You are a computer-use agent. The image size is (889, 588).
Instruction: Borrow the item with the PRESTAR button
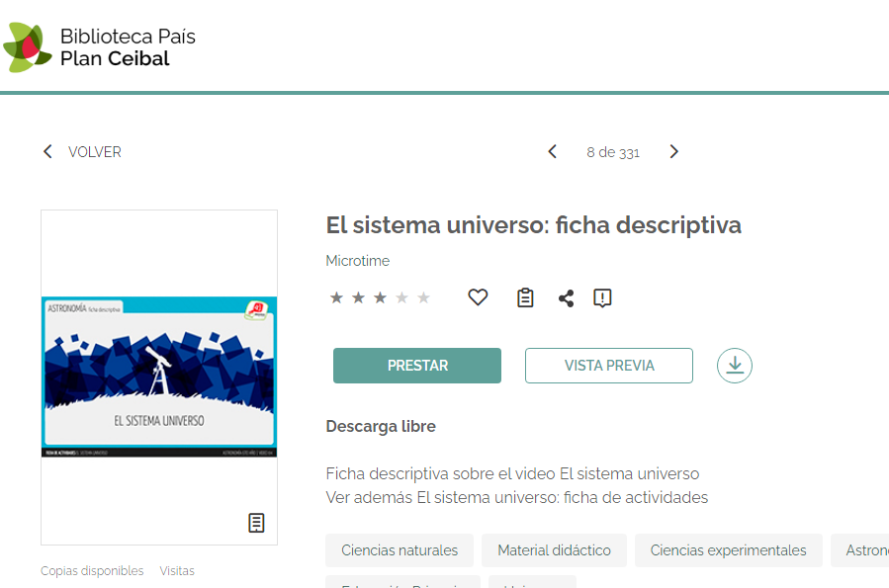point(417,366)
